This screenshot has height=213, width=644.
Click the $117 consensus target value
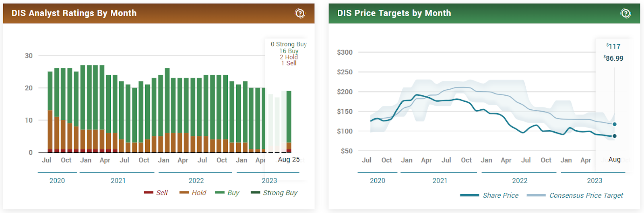[613, 47]
